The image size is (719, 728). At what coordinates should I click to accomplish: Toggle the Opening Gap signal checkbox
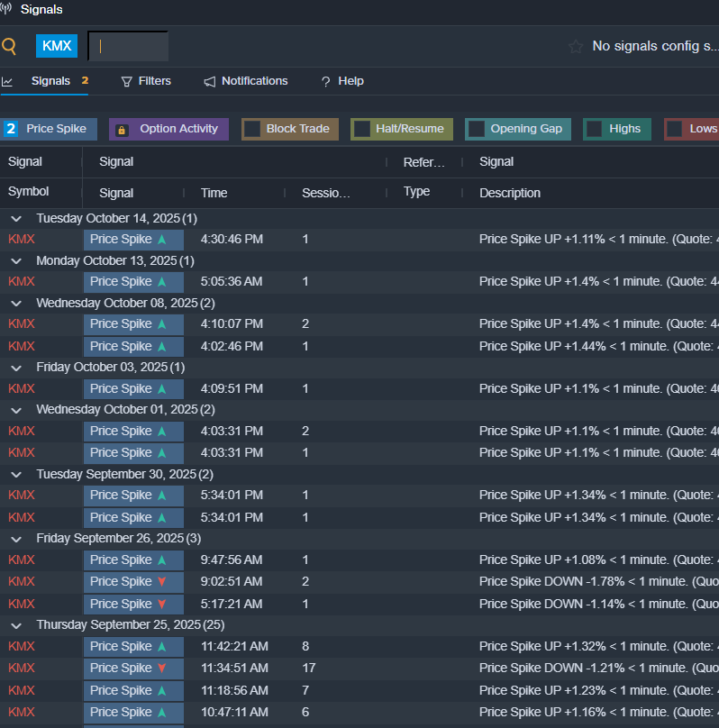click(477, 129)
